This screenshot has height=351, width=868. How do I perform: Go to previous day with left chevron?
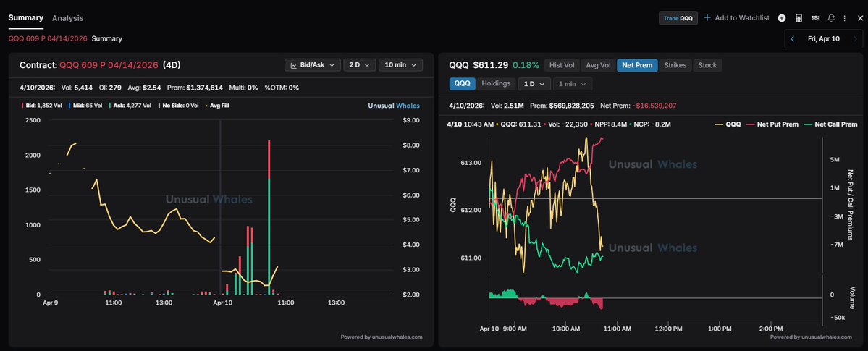pos(793,39)
